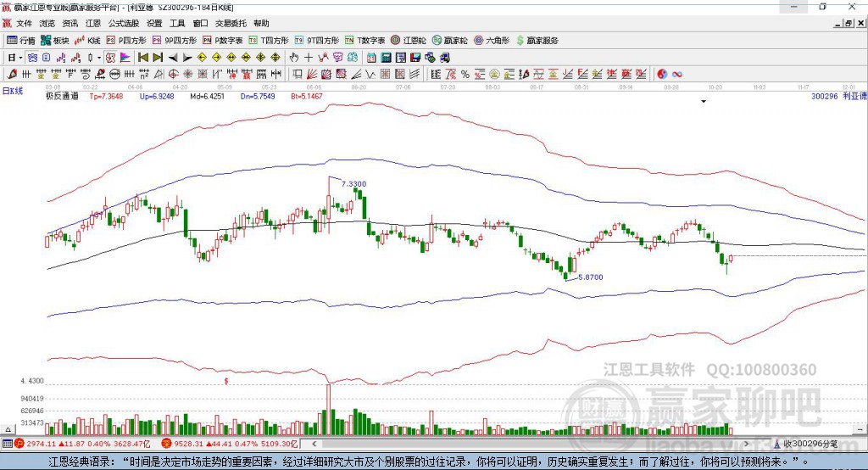Viewport: 868px width, 470px height.
Task: Click the horizontal scrollbar left arrow
Action: click(314, 444)
